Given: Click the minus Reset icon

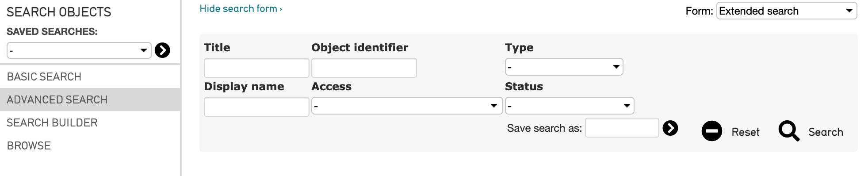Looking at the screenshot, I should 712,131.
